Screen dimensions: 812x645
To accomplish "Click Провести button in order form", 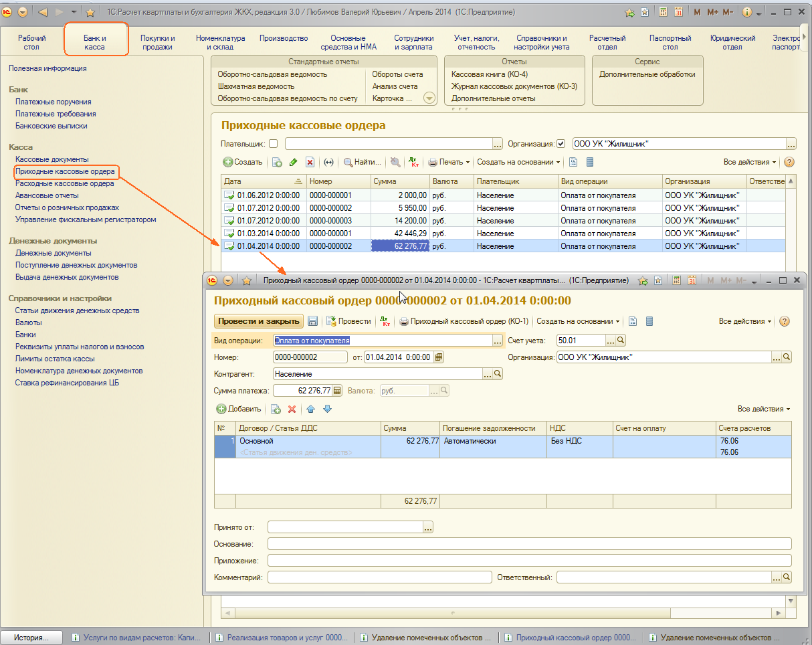I will click(x=348, y=321).
